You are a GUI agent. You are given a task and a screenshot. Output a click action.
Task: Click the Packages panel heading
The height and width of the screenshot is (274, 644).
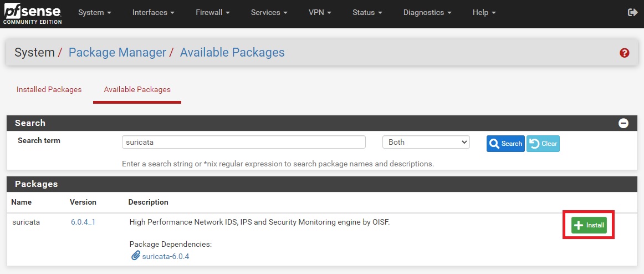[37, 184]
